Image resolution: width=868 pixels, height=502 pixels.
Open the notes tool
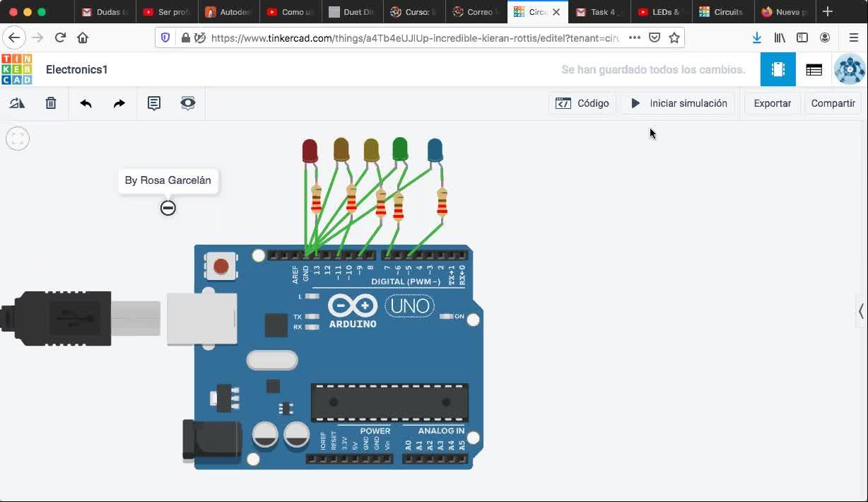point(154,103)
